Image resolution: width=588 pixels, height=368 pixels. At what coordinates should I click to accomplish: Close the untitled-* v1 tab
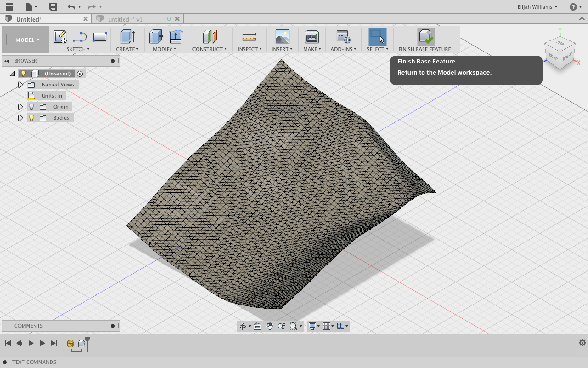(x=176, y=19)
